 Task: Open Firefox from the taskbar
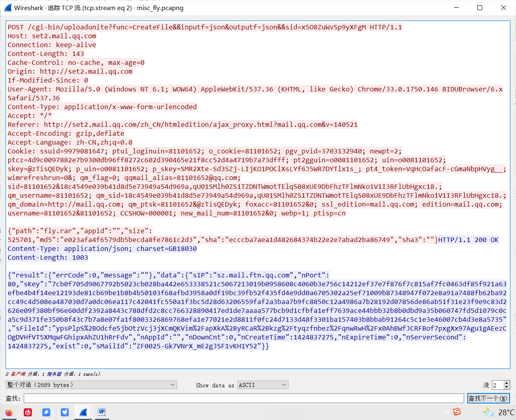point(9,412)
